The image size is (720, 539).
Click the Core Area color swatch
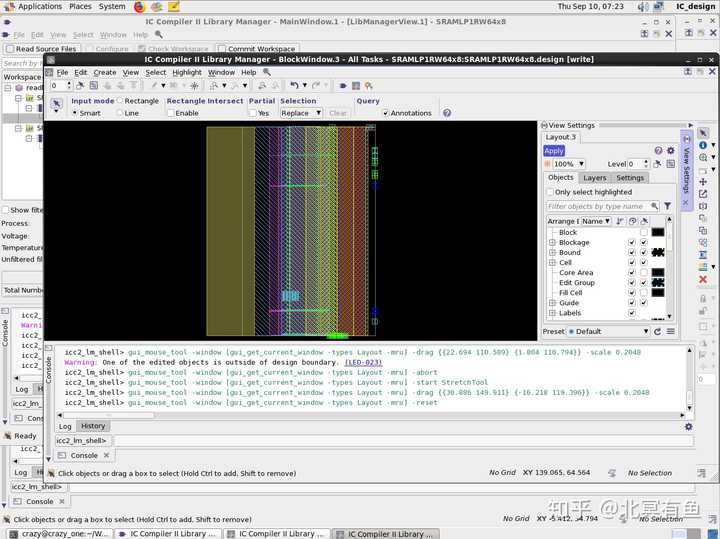pyautogui.click(x=657, y=272)
